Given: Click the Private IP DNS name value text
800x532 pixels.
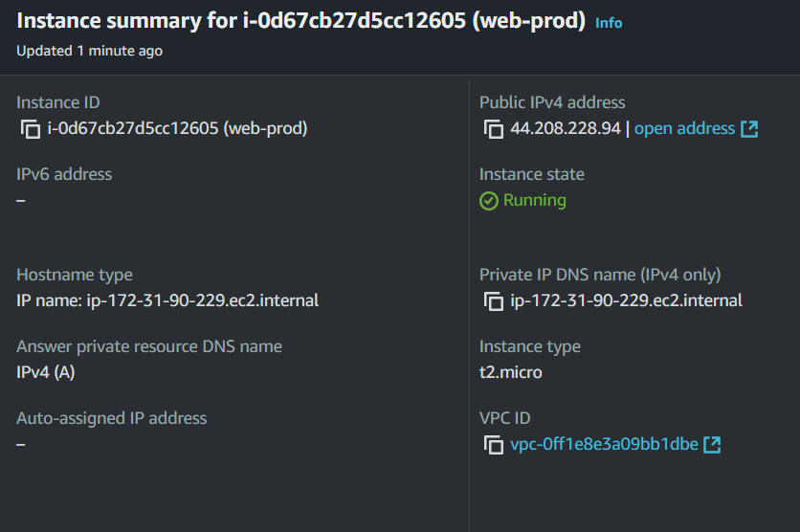Looking at the screenshot, I should 626,300.
